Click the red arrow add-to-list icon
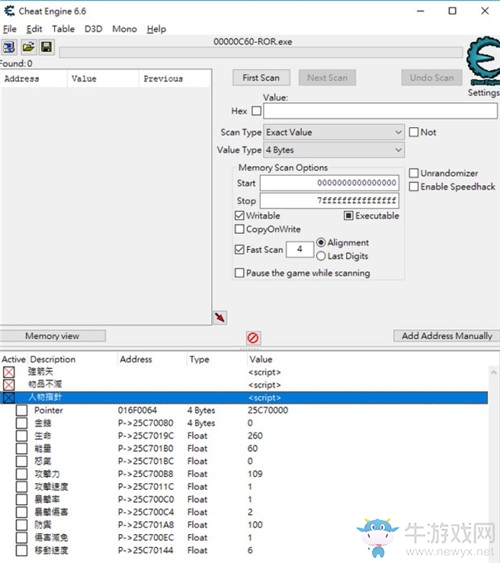The height and width of the screenshot is (563, 500). (220, 317)
